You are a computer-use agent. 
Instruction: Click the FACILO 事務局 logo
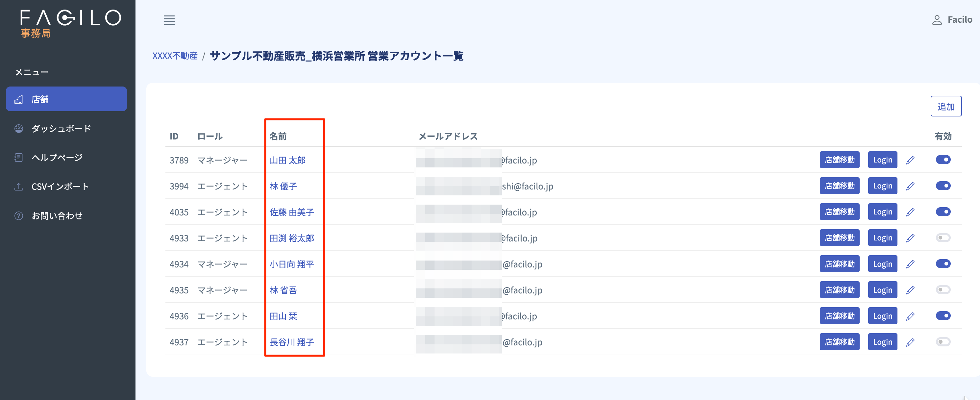[x=71, y=24]
